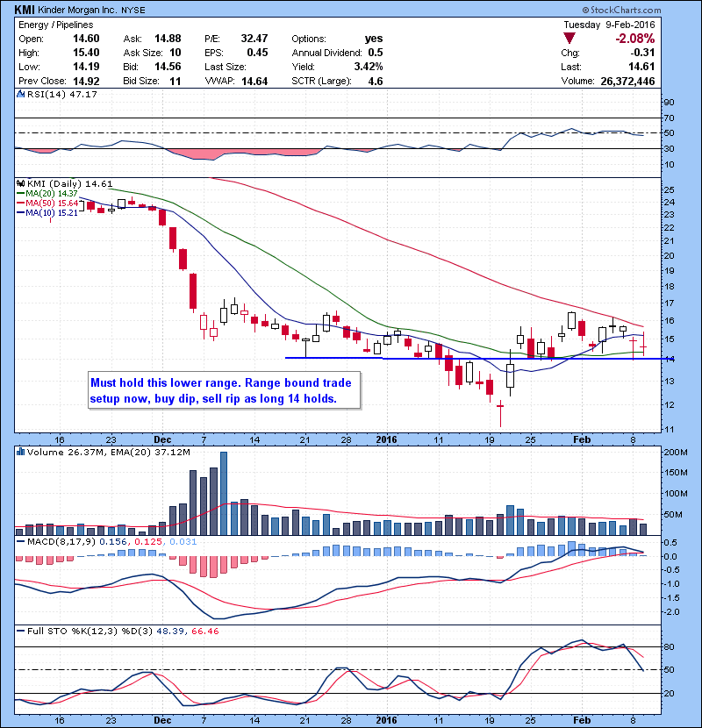Image resolution: width=702 pixels, height=728 pixels.
Task: Click the Full STO legend line marker
Action: point(21,632)
